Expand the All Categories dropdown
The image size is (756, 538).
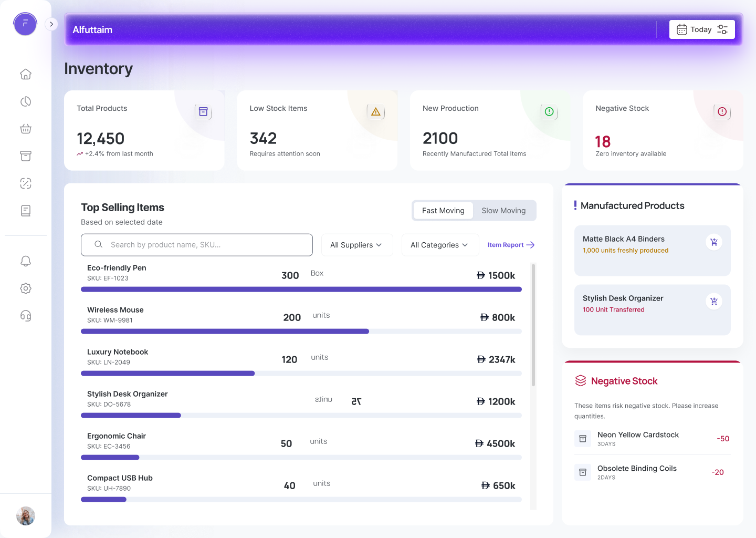coord(440,245)
